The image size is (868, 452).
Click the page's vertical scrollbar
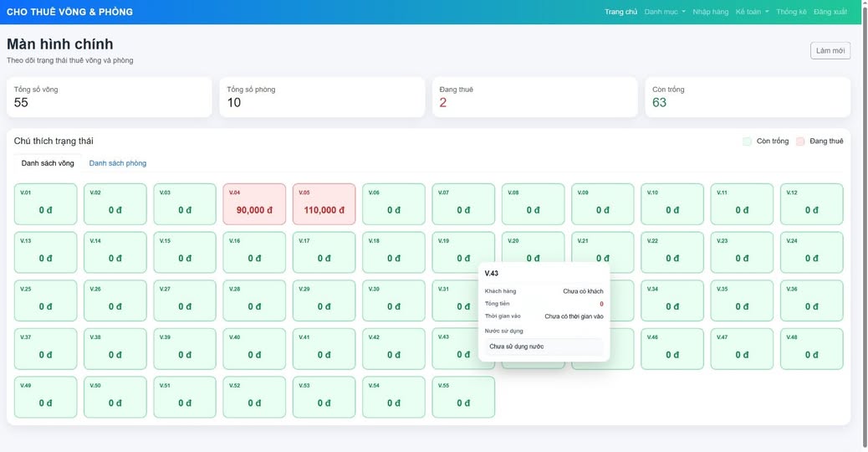tap(864, 226)
